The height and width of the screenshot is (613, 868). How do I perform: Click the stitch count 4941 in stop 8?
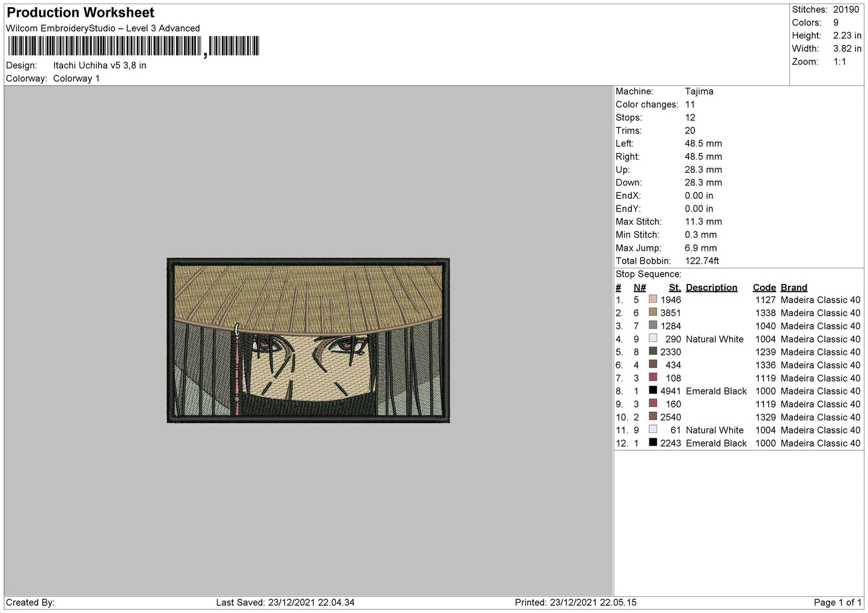pos(671,391)
